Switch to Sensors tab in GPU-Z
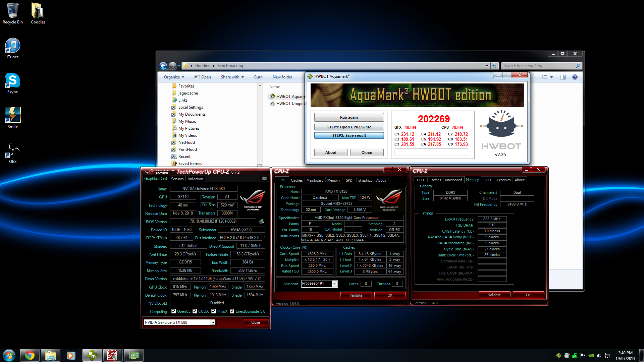Screen dimensions: 644x362 pos(177,179)
